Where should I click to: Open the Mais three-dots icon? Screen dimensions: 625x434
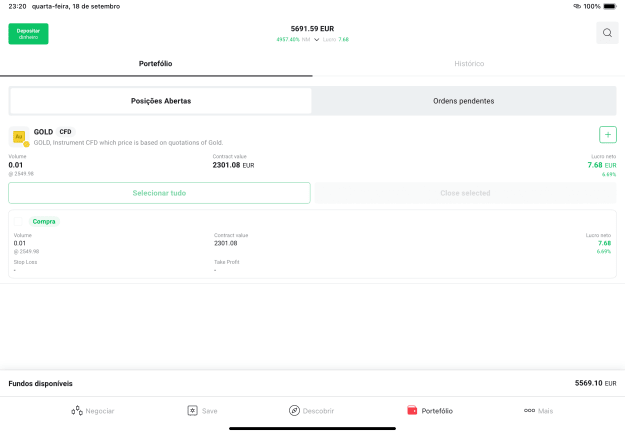point(529,410)
